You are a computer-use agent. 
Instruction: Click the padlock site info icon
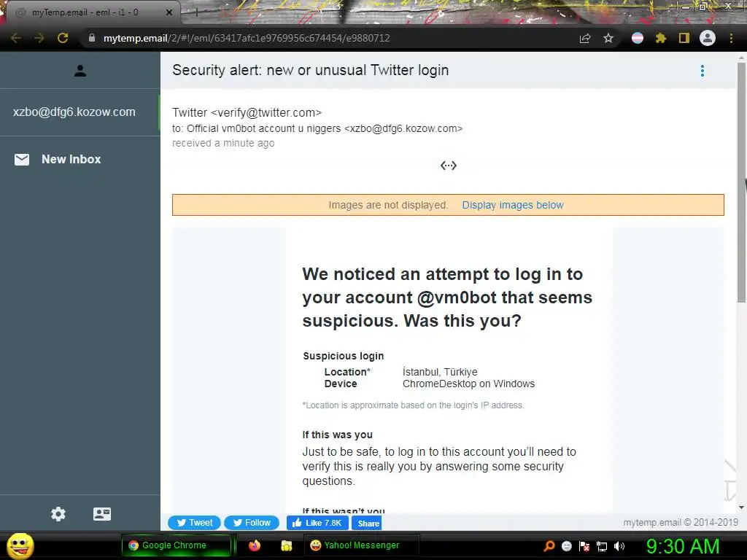coord(92,38)
